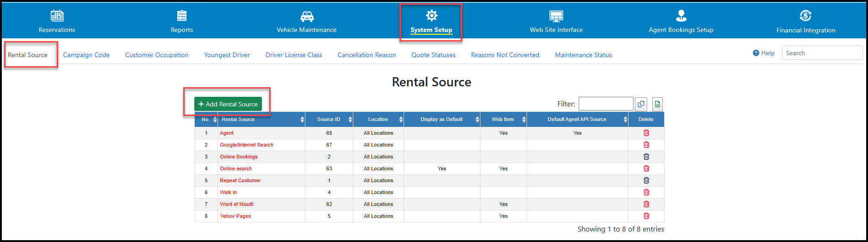The height and width of the screenshot is (242, 868).
Task: Open the Online Bookings link
Action: click(239, 157)
